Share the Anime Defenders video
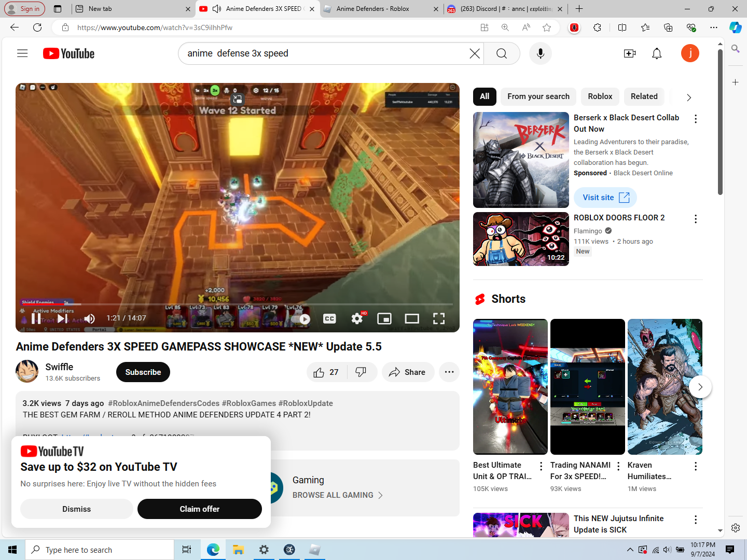747x560 pixels. click(408, 372)
